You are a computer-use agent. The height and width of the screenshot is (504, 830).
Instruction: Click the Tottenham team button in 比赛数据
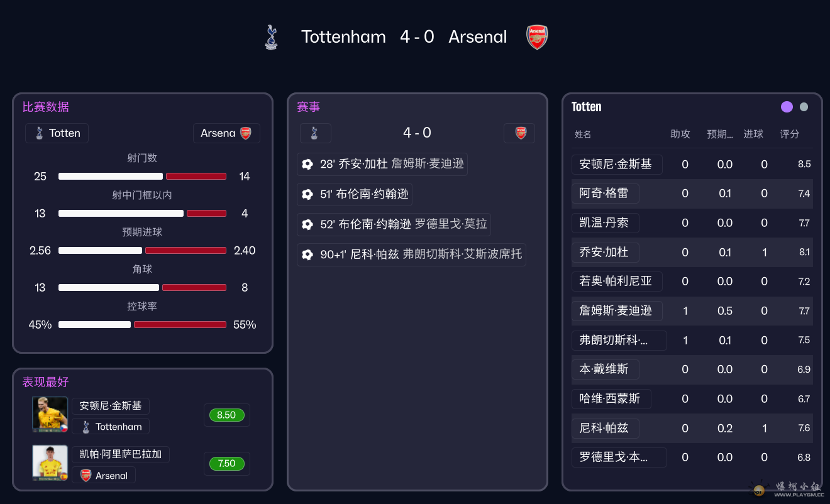point(57,133)
